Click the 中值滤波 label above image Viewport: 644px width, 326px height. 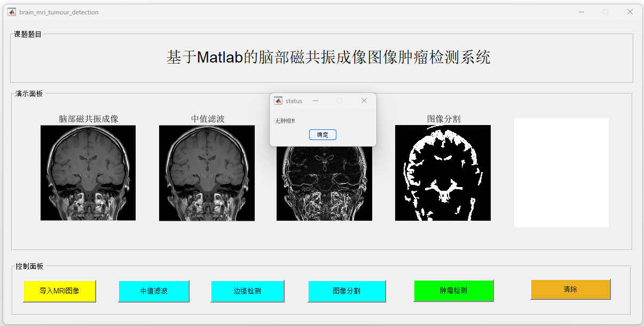pyautogui.click(x=208, y=119)
